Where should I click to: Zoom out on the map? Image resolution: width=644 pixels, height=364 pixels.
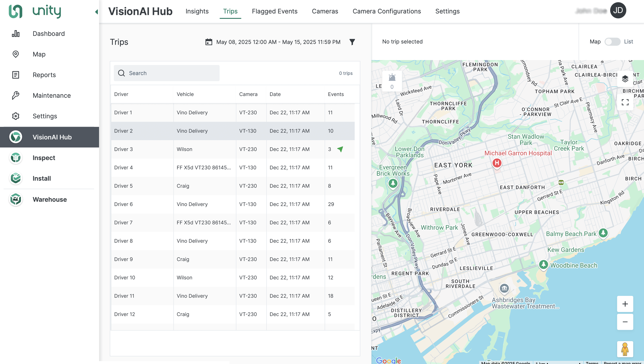625,322
